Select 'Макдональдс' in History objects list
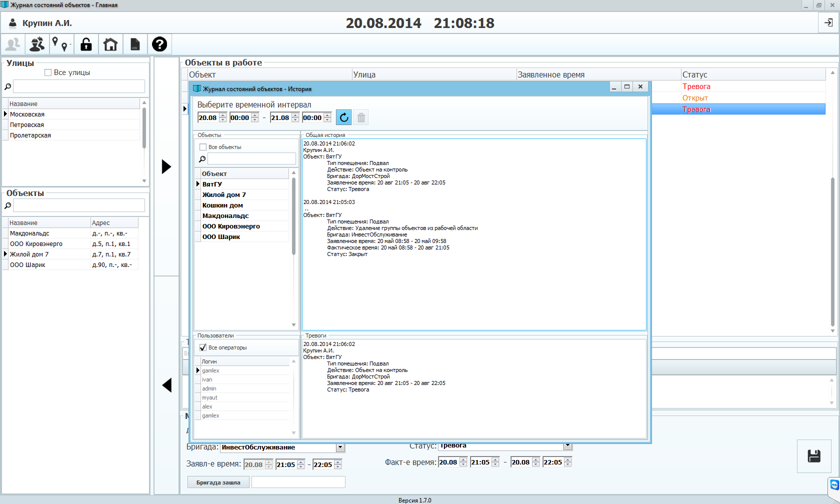Screen dimensions: 840x504 [x=244, y=215]
